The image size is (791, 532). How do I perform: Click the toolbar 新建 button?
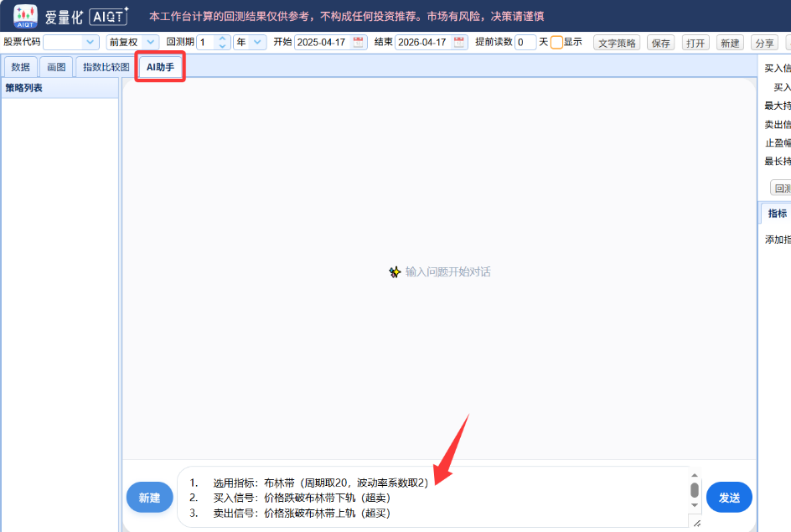[x=730, y=43]
